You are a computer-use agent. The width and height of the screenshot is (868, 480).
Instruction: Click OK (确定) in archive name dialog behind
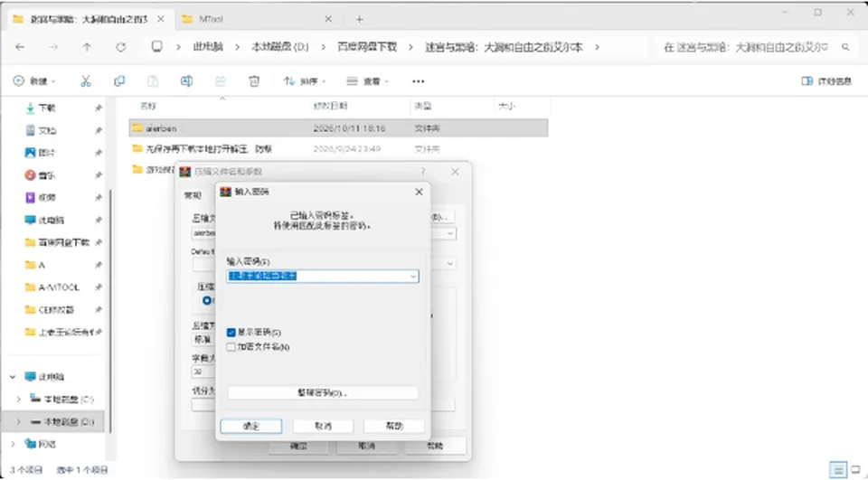point(299,446)
